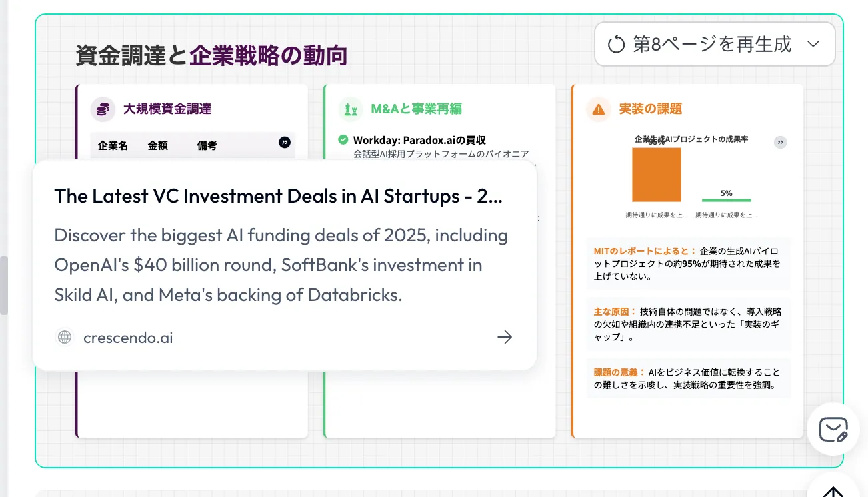Click the coins icon beside 大規模資金調達
868x497 pixels.
103,109
